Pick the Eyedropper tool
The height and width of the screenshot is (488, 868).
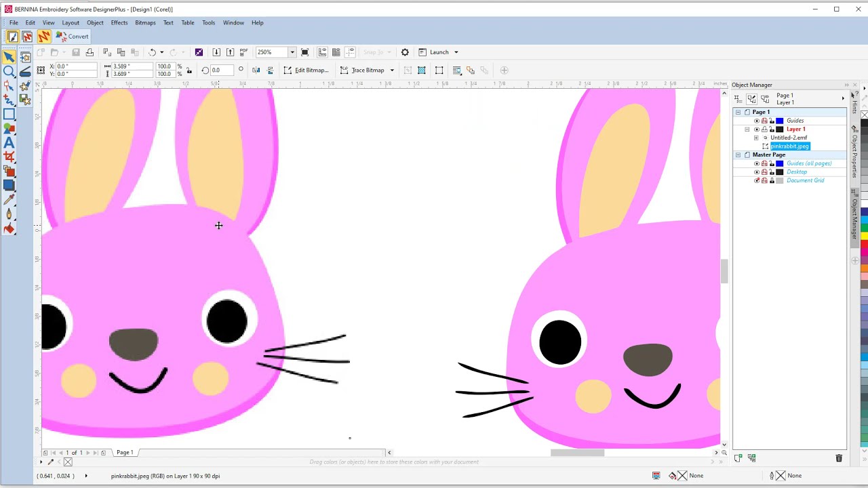[x=9, y=200]
